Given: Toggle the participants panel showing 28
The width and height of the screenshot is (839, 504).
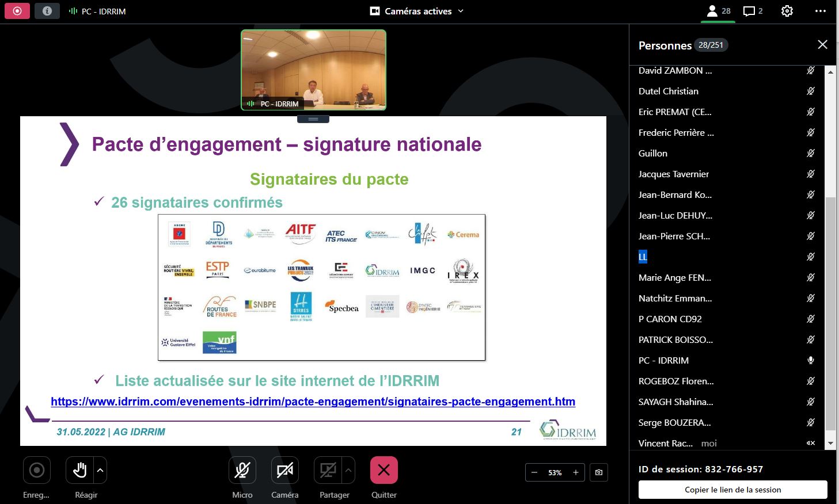Looking at the screenshot, I should pos(718,11).
